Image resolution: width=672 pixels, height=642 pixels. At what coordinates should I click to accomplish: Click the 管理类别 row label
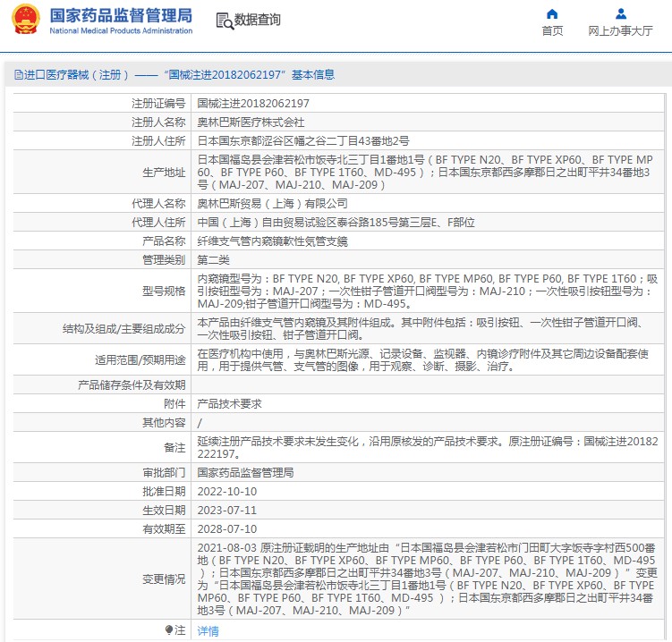pos(164,260)
